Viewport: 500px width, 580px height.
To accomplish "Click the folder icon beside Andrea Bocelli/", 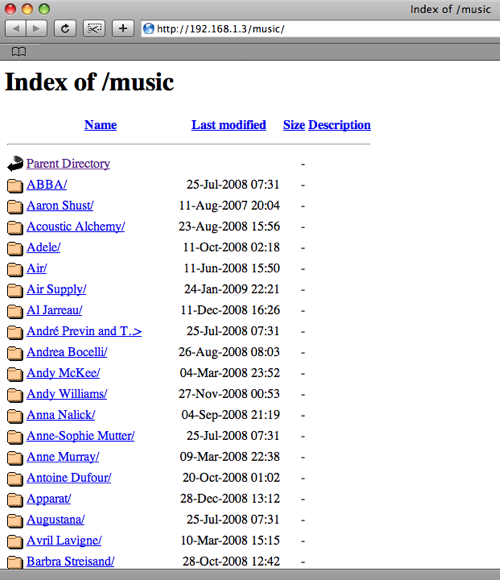I will 15,353.
